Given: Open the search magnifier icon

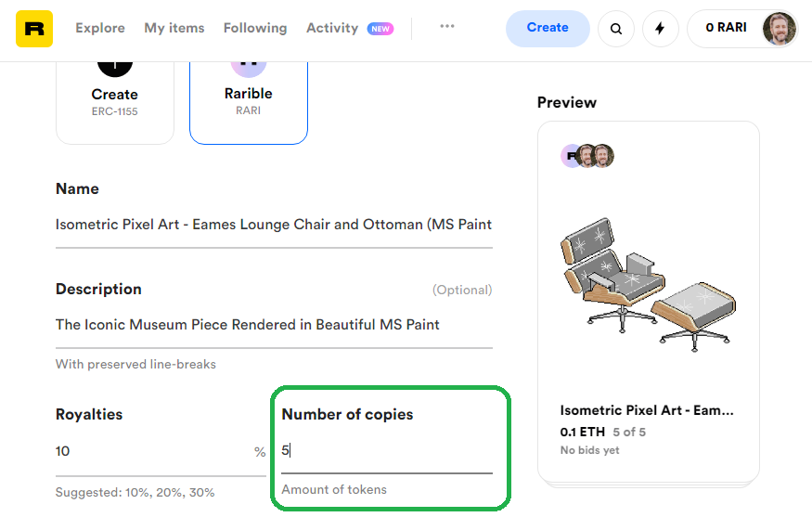Looking at the screenshot, I should pos(616,29).
